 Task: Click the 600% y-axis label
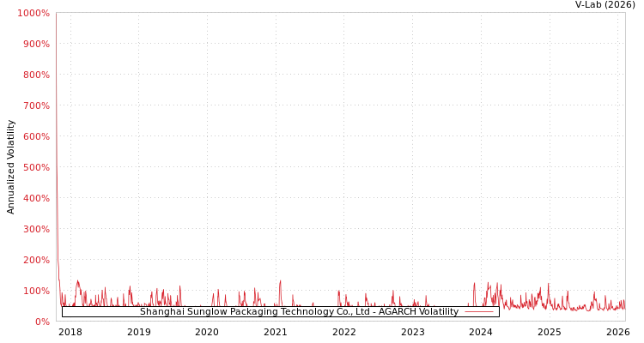pos(35,136)
